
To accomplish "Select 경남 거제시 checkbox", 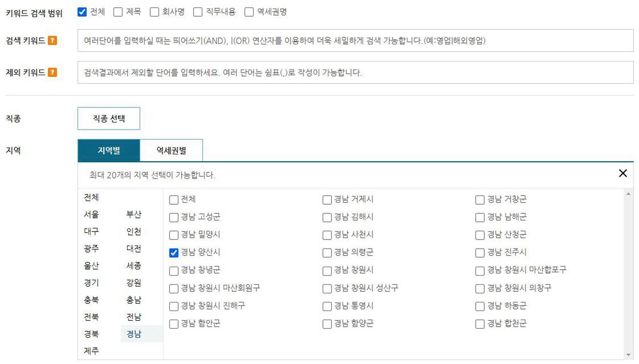I will click(x=326, y=199).
